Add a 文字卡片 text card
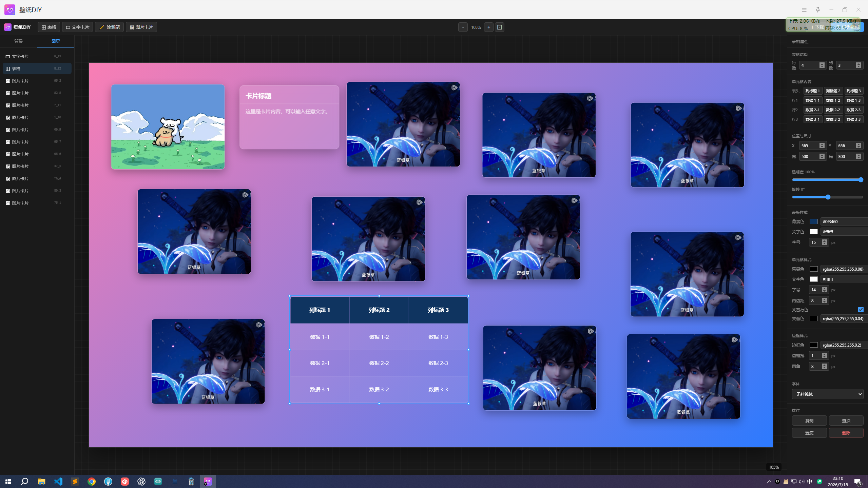 77,27
